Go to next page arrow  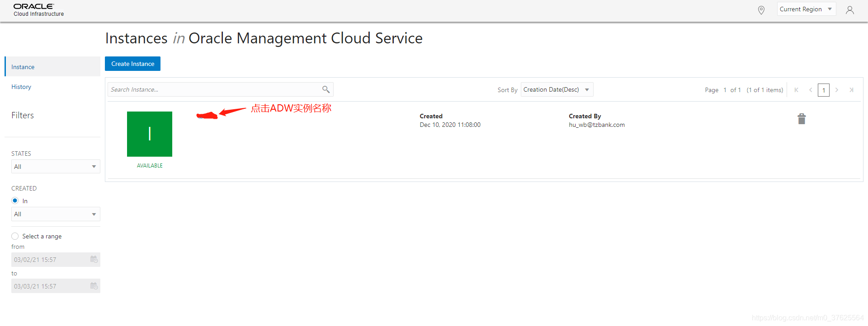[x=837, y=90]
